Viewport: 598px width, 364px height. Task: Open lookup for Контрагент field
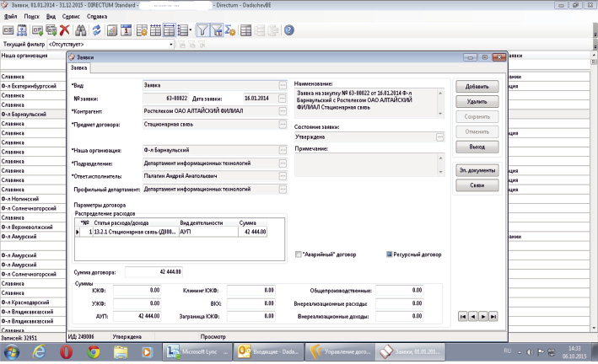(283, 111)
